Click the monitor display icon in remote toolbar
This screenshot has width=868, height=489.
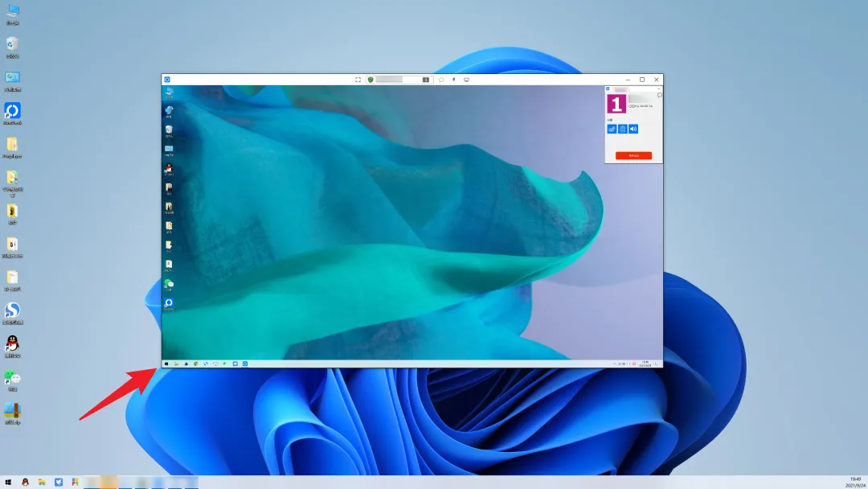(467, 80)
